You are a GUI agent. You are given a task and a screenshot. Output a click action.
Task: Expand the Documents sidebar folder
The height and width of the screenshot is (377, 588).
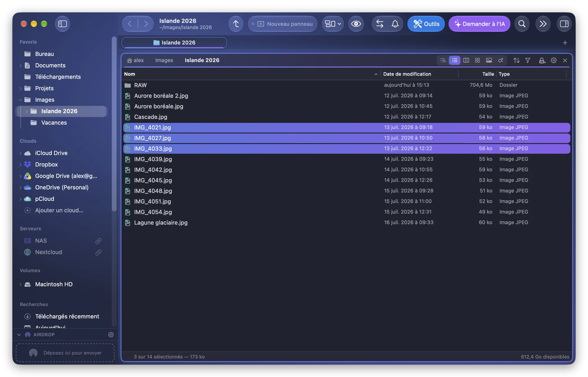click(20, 65)
